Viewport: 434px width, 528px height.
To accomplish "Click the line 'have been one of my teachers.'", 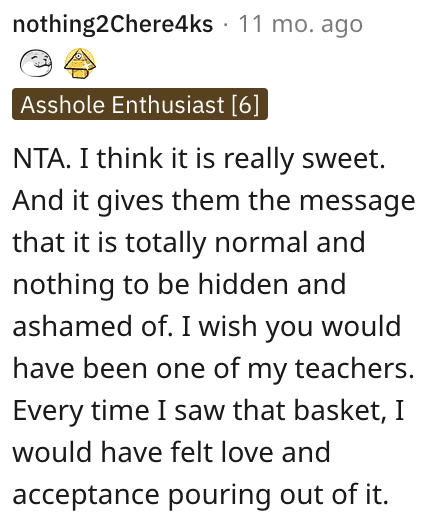I will coord(213,369).
